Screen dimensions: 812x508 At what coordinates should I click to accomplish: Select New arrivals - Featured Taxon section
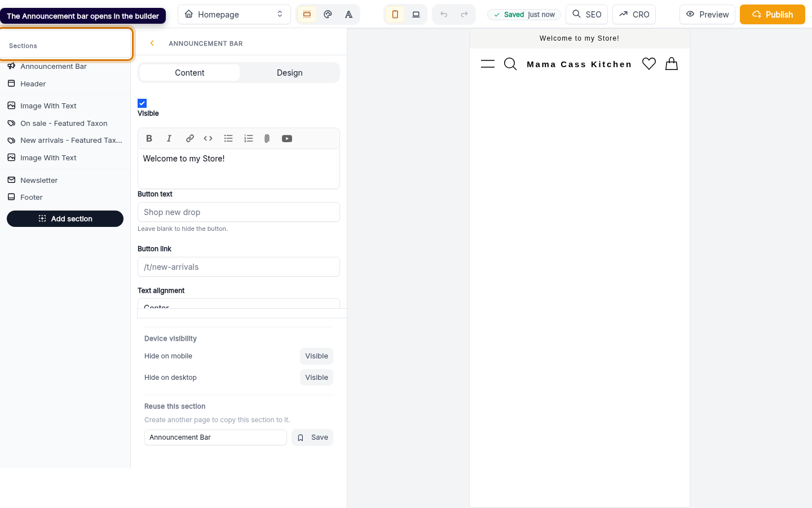[65, 140]
